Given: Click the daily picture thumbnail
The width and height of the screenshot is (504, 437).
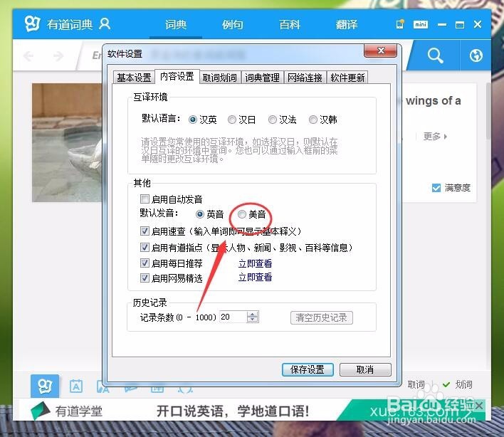Looking at the screenshot, I should coord(67,142).
